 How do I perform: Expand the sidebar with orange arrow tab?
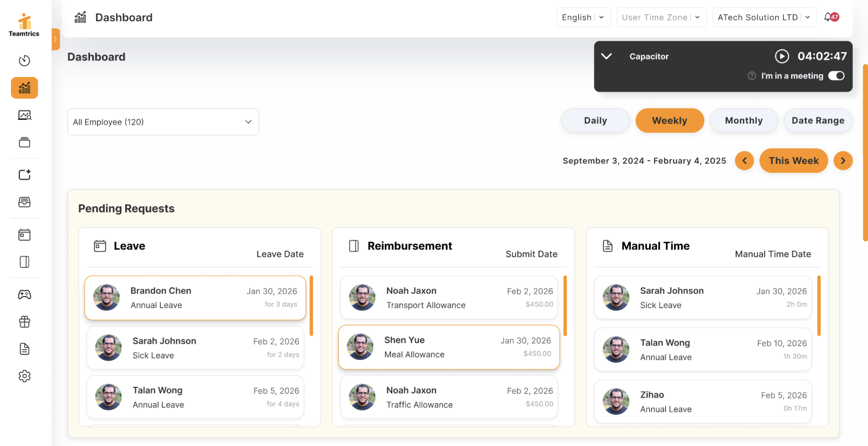coord(55,39)
